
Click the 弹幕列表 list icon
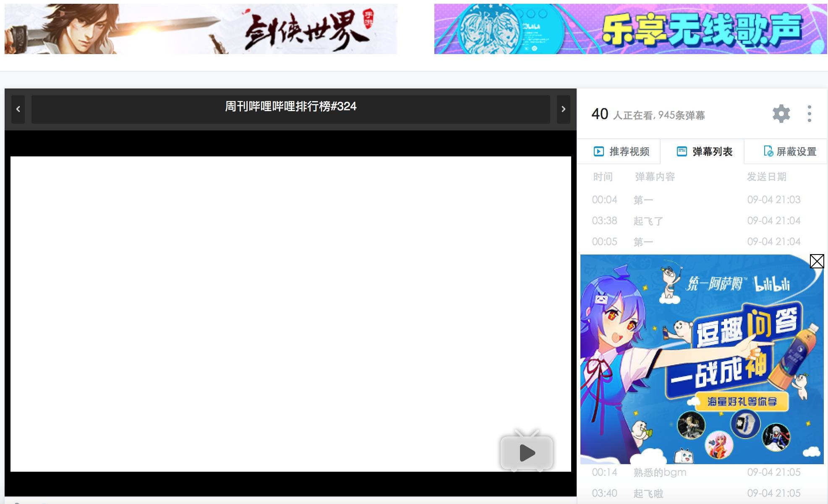pos(682,151)
